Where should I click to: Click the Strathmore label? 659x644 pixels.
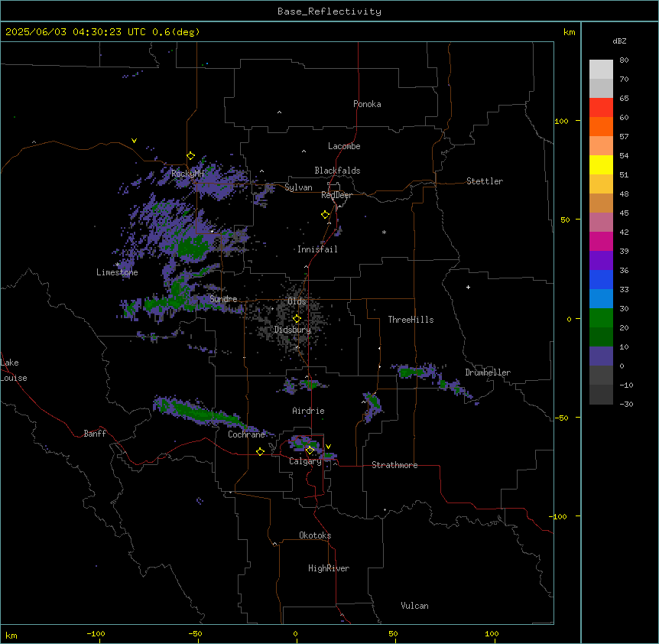[x=394, y=465]
